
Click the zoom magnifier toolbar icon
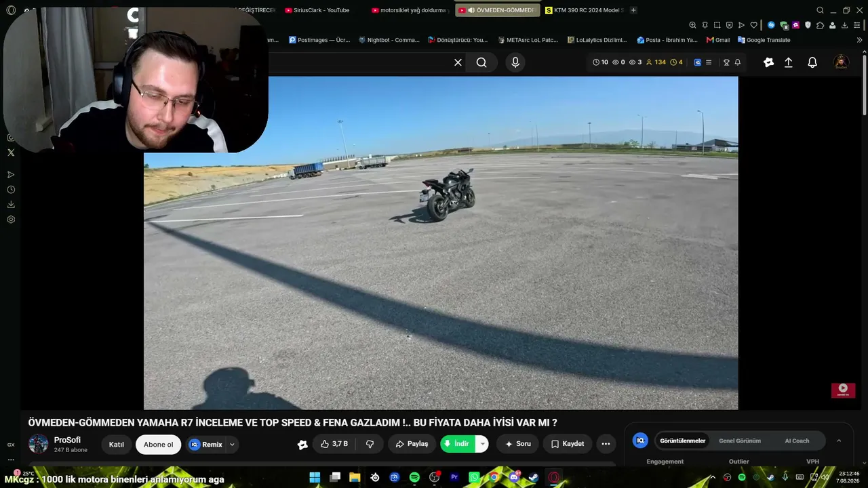point(692,25)
